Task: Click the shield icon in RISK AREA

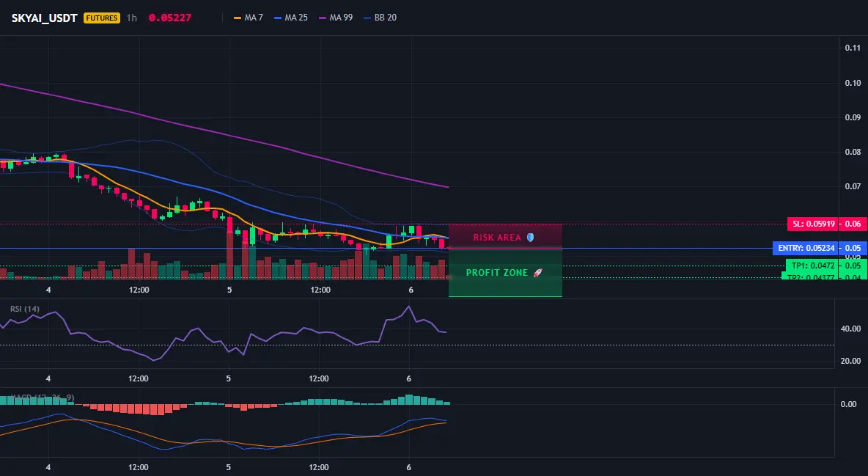Action: pos(530,237)
